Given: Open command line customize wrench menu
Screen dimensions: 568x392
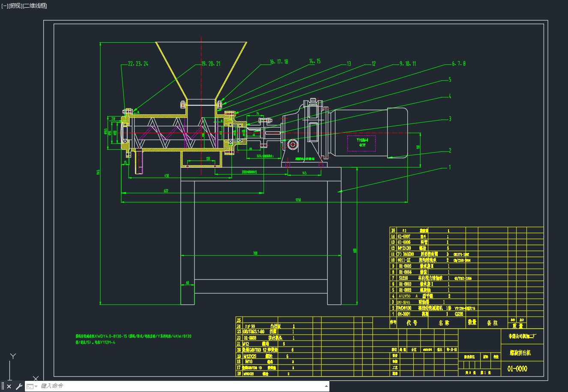Looking at the screenshot, I should coord(19,386).
